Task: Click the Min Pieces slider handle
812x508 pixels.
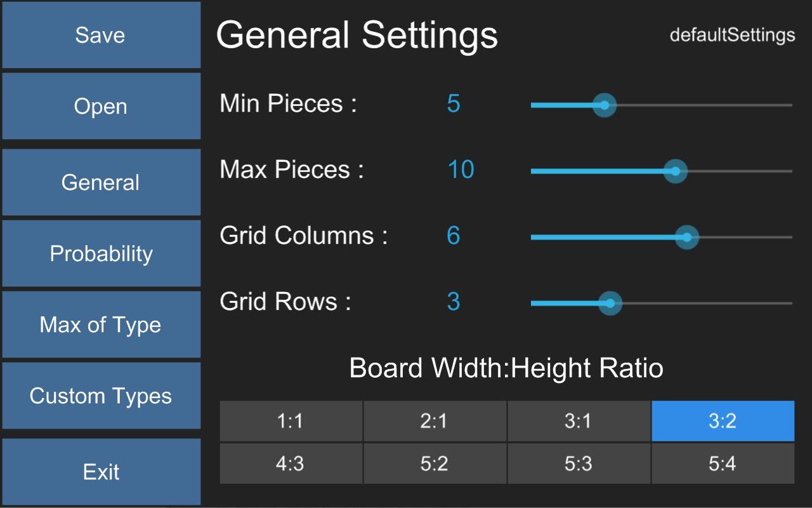Action: pos(605,105)
